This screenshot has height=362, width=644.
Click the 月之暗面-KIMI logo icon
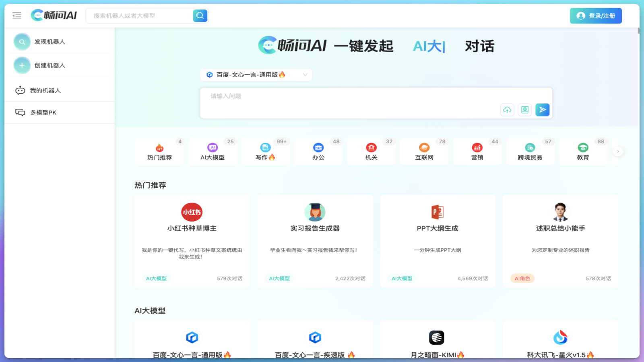tap(437, 337)
